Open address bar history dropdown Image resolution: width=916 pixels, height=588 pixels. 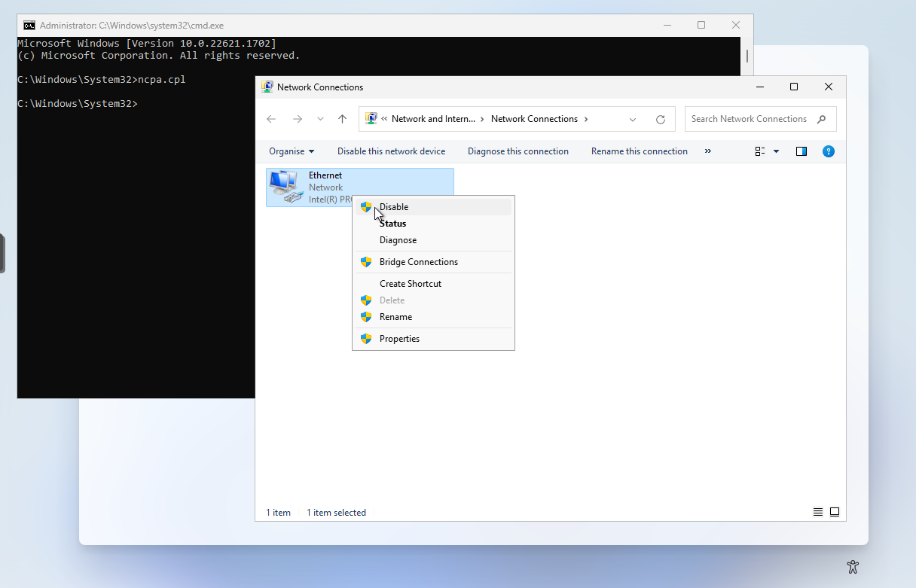(633, 119)
